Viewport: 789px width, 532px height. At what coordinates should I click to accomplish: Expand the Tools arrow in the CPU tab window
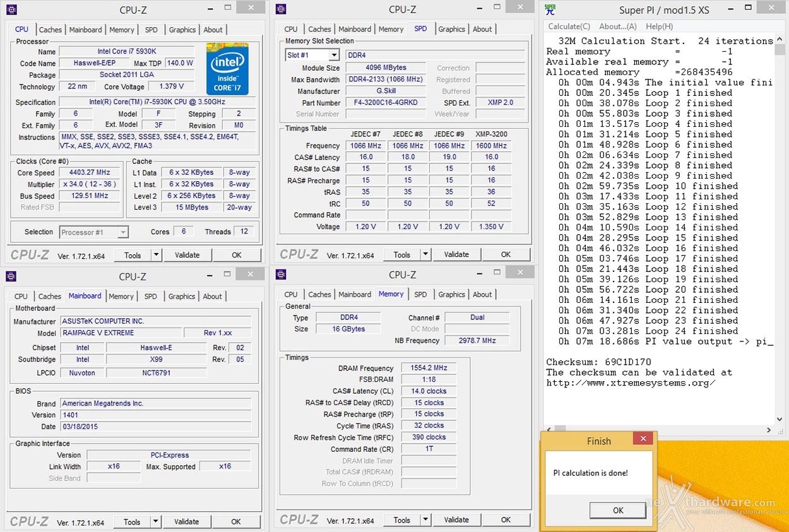click(x=156, y=255)
